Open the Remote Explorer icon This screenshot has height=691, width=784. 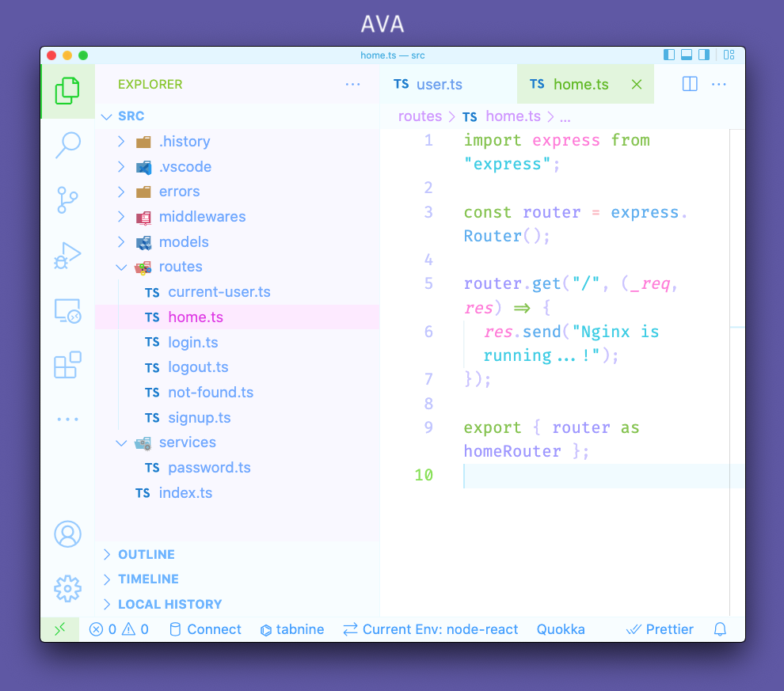pos(67,310)
